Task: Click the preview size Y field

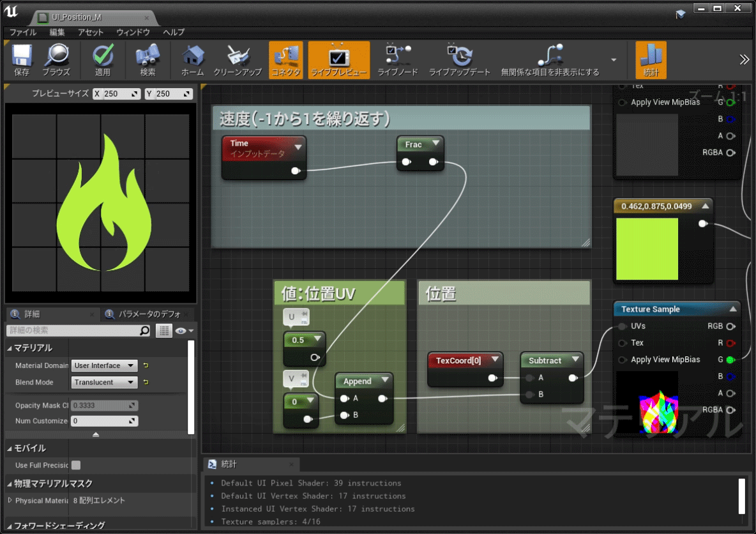Action: [x=169, y=94]
